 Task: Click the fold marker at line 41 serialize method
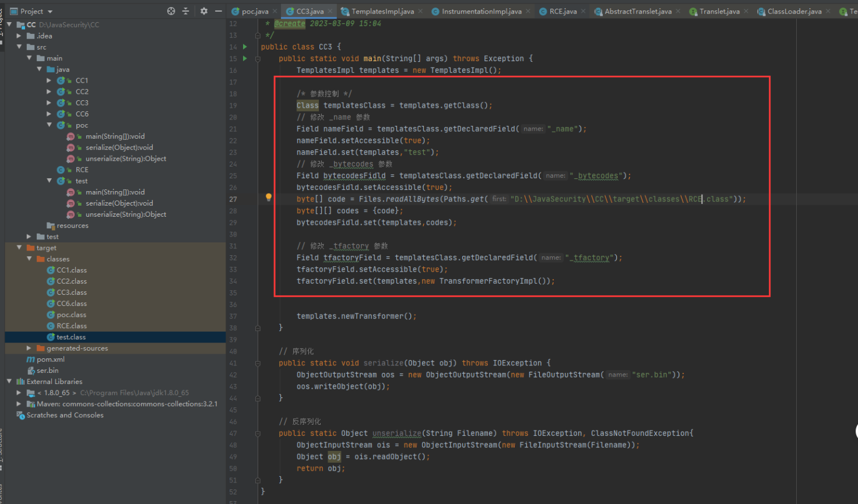point(258,363)
